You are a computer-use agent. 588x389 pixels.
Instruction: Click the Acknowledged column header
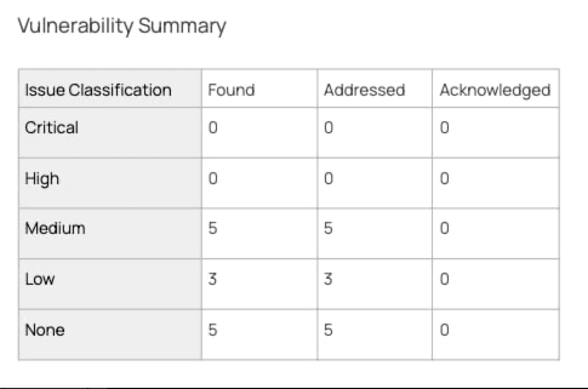pos(495,90)
